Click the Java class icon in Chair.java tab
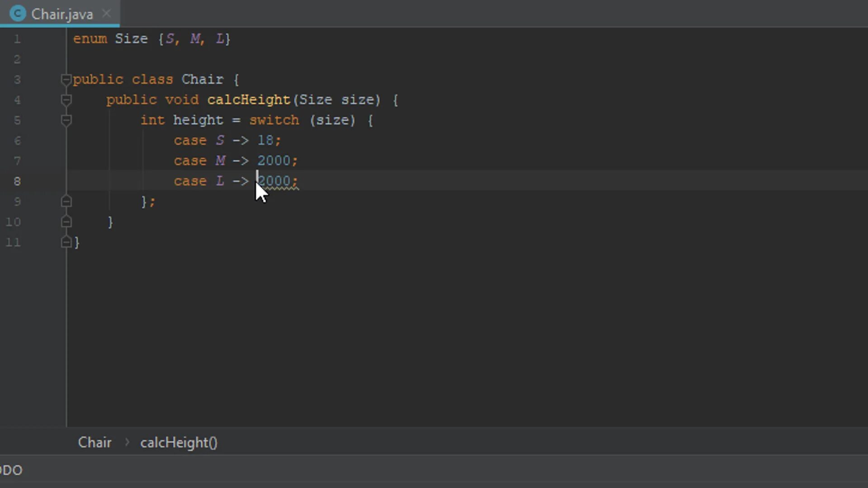The image size is (868, 488). coord(18,14)
